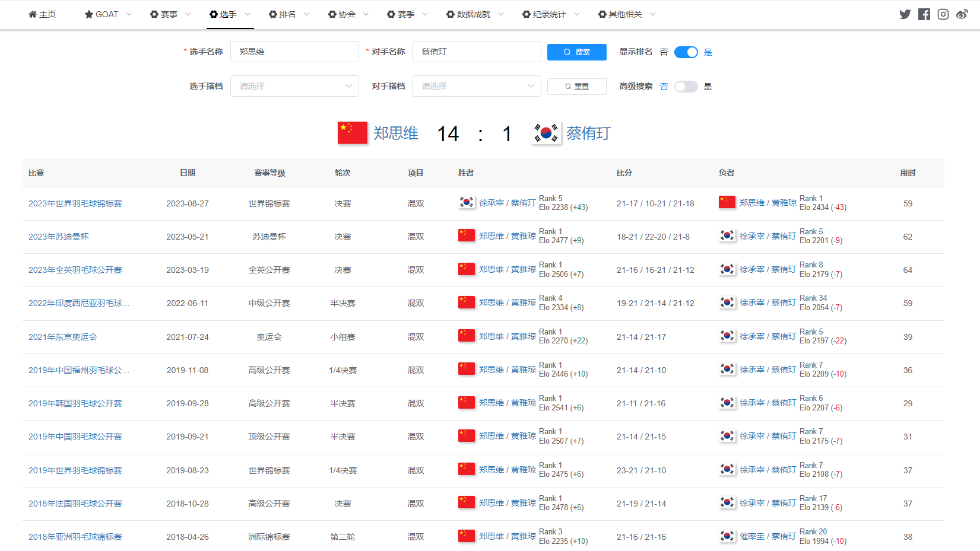
Task: Click the Rank 34 text
Action: coord(813,298)
